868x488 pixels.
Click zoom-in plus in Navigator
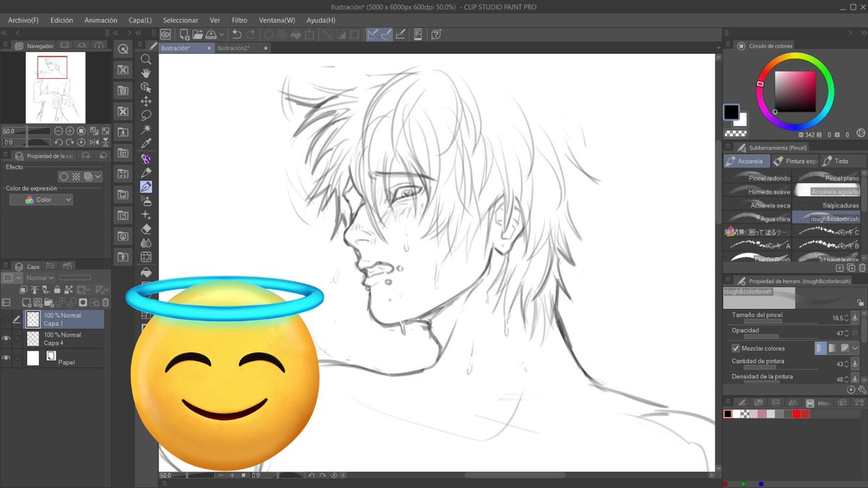click(x=70, y=131)
